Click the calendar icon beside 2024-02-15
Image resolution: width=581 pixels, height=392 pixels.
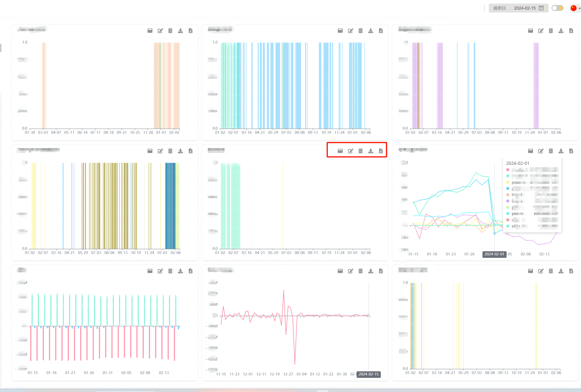click(x=541, y=8)
